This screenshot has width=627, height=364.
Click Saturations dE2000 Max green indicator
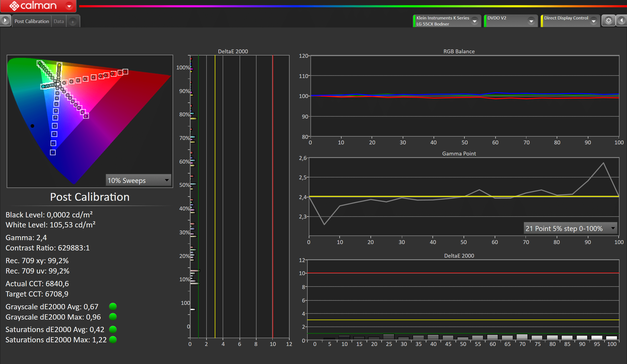click(113, 340)
